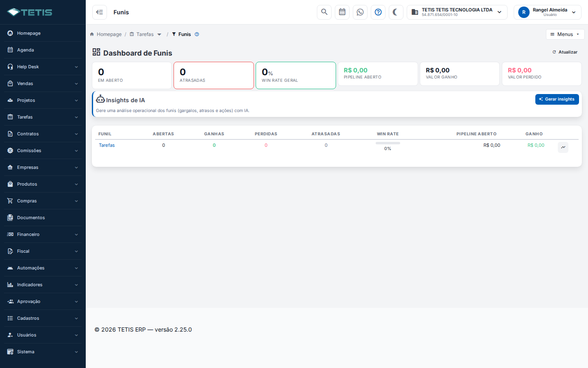The width and height of the screenshot is (588, 368).
Task: Click the Aprovação sidebar icon
Action: tap(10, 301)
